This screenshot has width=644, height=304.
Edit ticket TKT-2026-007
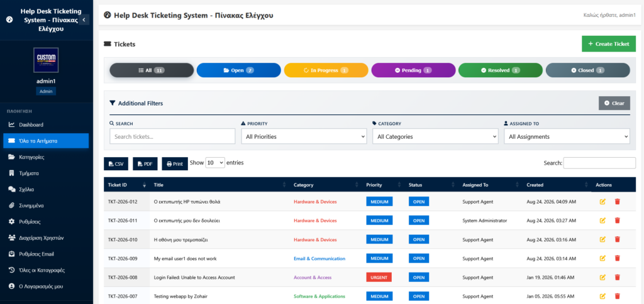(602, 296)
